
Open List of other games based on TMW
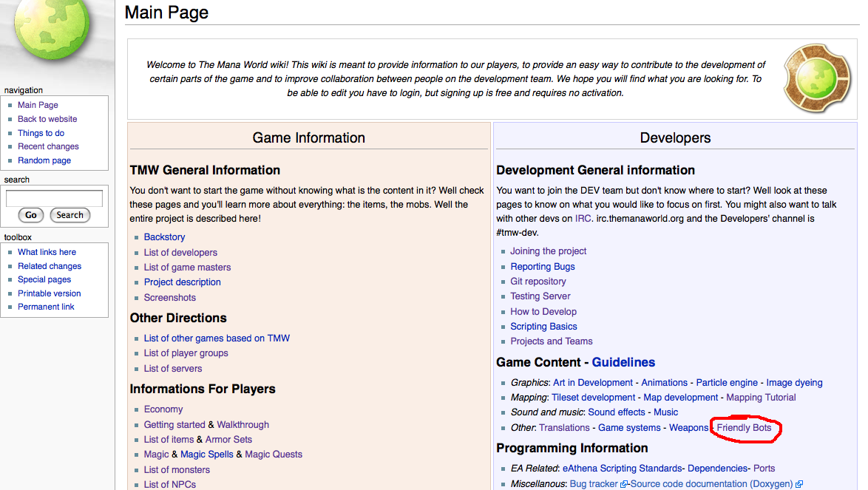(217, 338)
